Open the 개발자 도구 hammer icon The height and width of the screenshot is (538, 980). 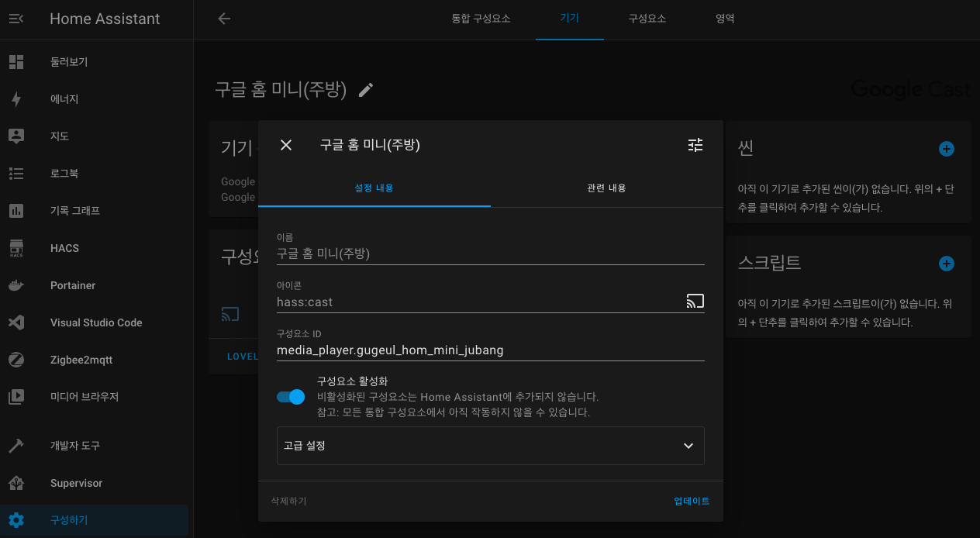coord(16,446)
